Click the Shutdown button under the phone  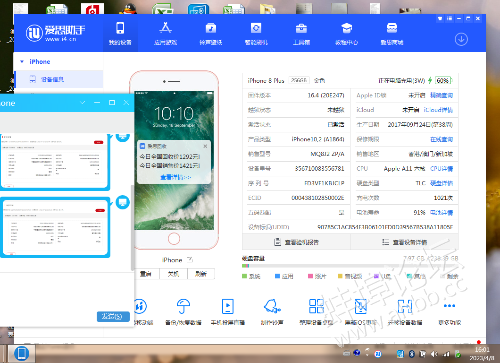click(x=173, y=274)
